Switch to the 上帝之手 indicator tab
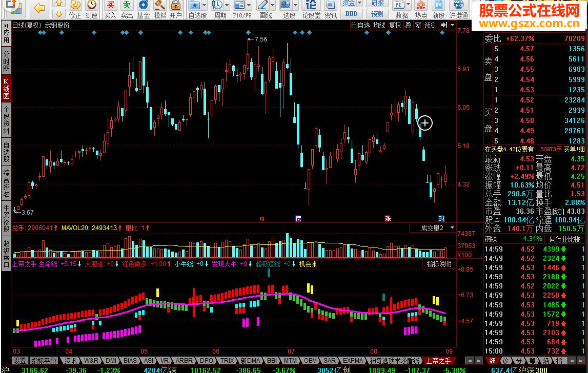 (438, 361)
